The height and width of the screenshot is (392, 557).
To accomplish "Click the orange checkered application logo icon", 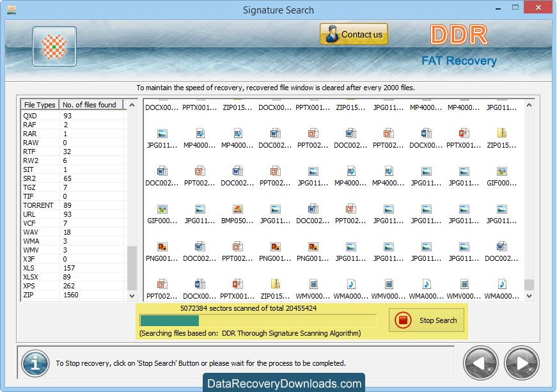I will tap(54, 47).
